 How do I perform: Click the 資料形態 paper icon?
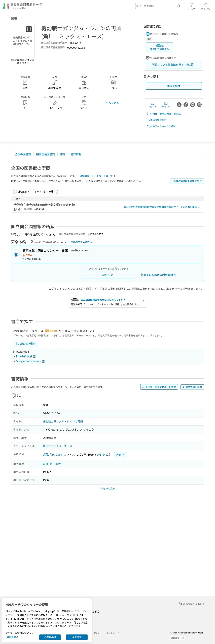(25, 102)
